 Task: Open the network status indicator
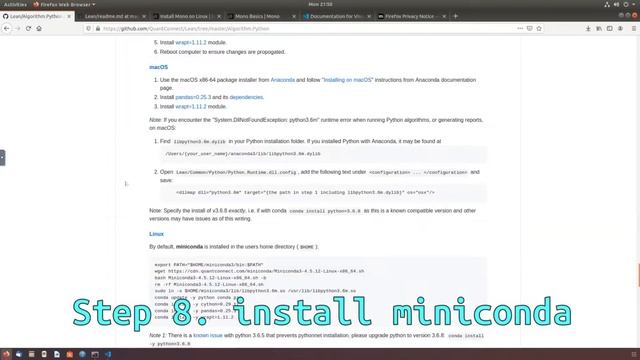pos(607,4)
